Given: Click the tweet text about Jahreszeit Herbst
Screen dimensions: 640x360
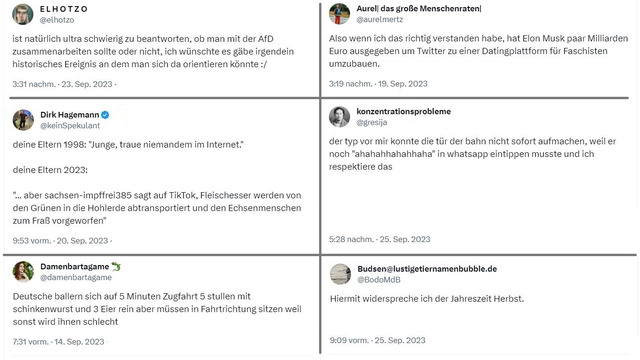Looking at the screenshot, I should 427,299.
